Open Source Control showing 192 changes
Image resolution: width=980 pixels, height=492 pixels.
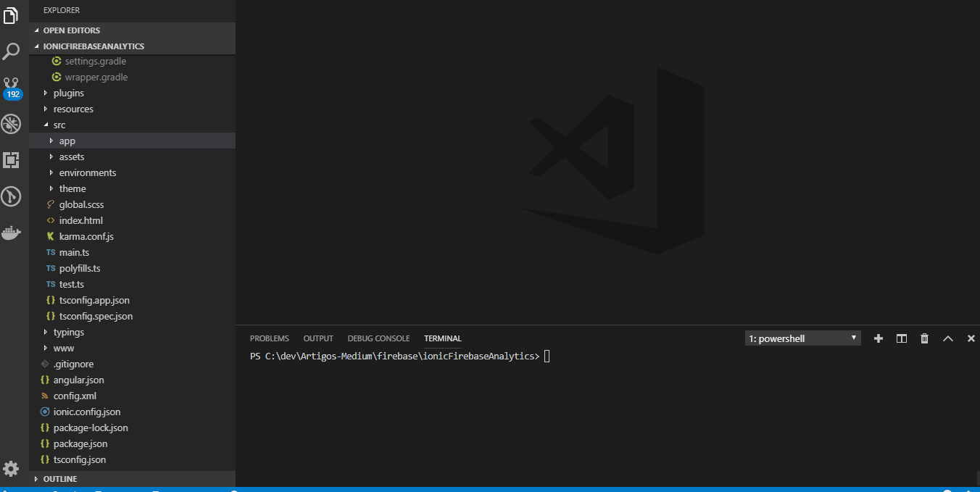pyautogui.click(x=12, y=83)
